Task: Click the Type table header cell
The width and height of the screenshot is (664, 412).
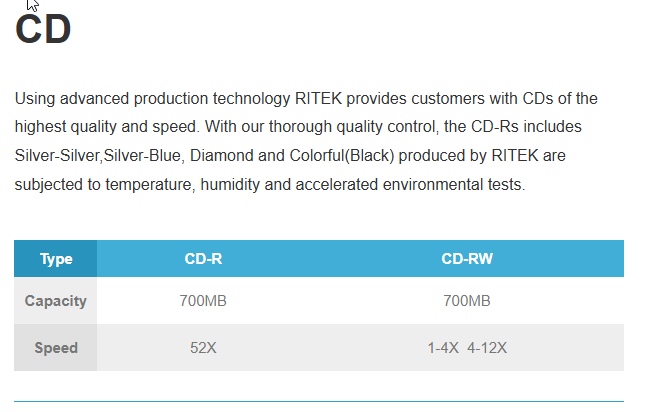Action: click(x=56, y=259)
